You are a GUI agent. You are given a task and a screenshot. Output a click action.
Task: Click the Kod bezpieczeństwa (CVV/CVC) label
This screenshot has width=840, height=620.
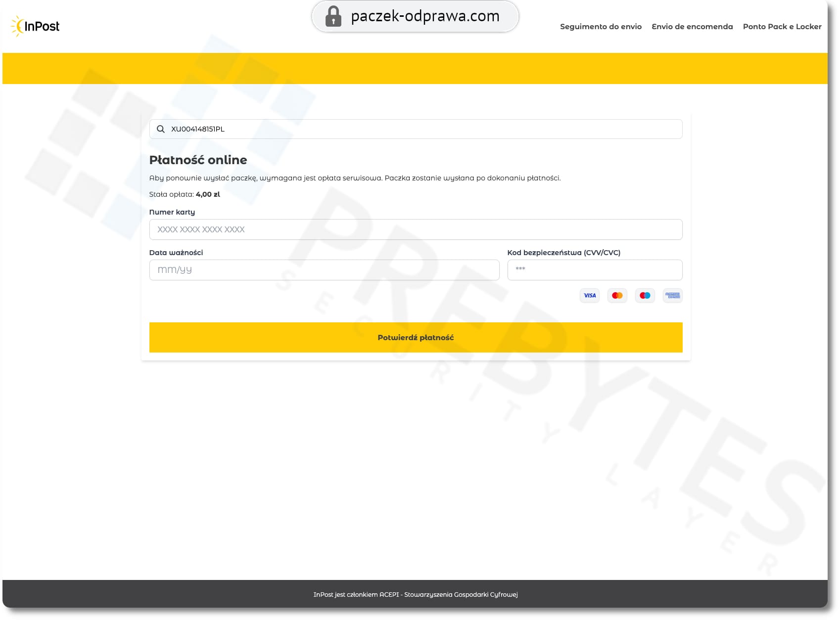click(563, 253)
